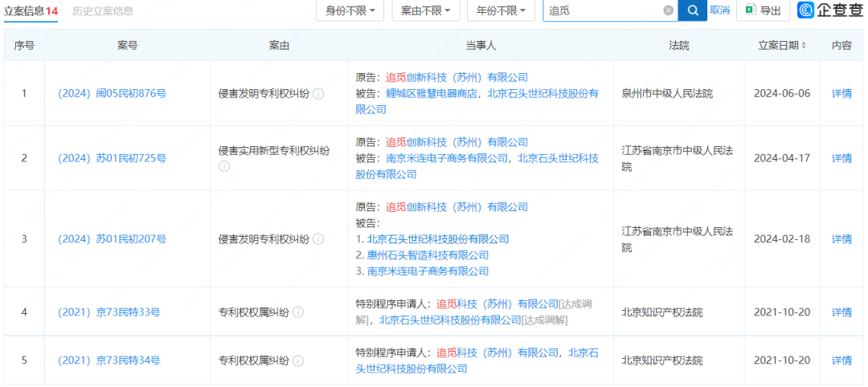The width and height of the screenshot is (868, 387).
Task: Click the info icon in row 3 case cause
Action: (318, 239)
